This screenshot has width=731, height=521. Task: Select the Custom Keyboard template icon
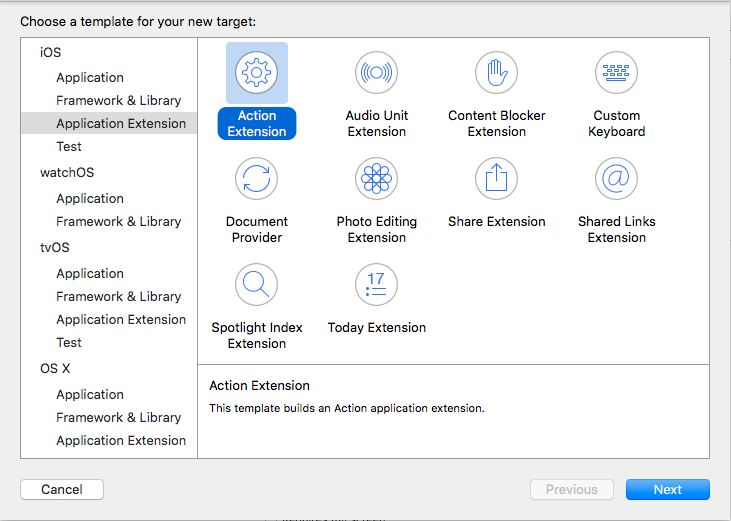pyautogui.click(x=617, y=73)
